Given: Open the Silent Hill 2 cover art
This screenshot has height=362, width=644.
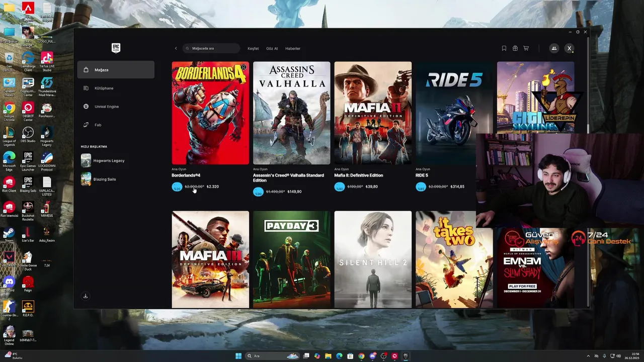Looking at the screenshot, I should pos(373,259).
